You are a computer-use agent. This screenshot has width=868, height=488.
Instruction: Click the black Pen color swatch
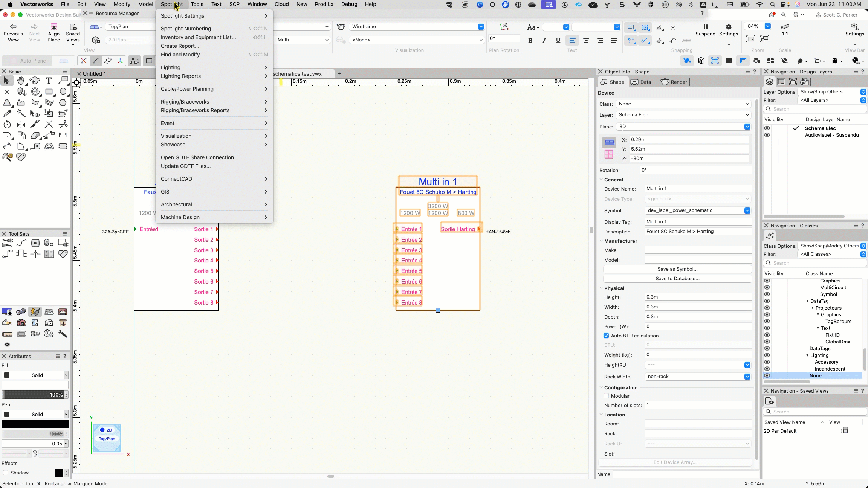[35, 424]
